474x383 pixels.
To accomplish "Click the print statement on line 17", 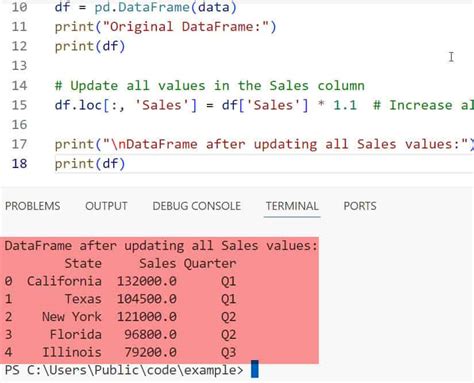I will click(x=264, y=144).
